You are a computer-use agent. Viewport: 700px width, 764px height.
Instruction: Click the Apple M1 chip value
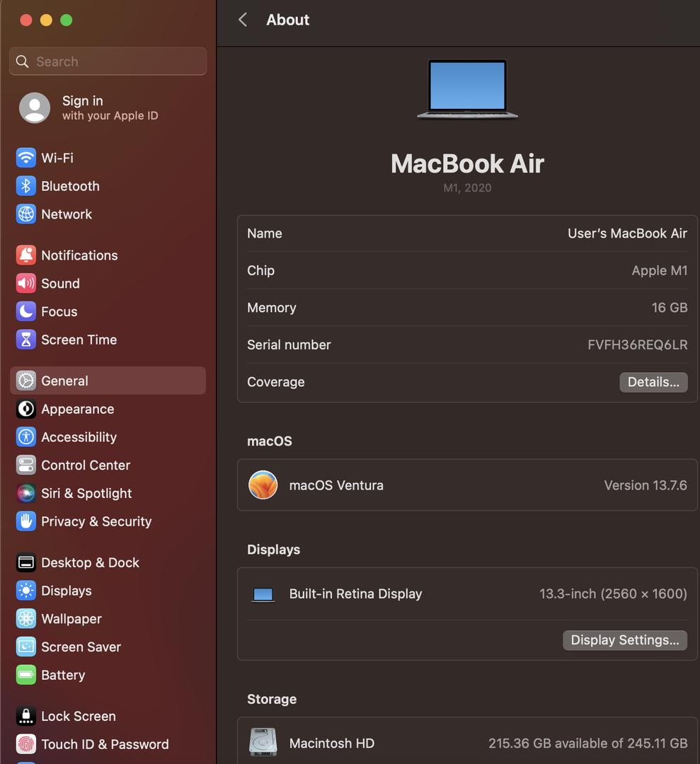[660, 270]
